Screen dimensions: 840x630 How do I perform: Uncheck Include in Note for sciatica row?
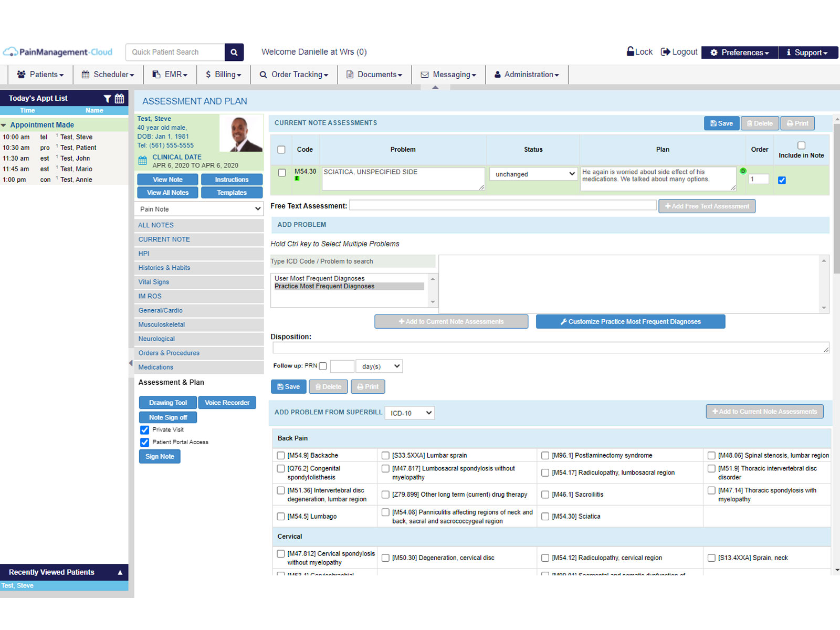(x=782, y=180)
